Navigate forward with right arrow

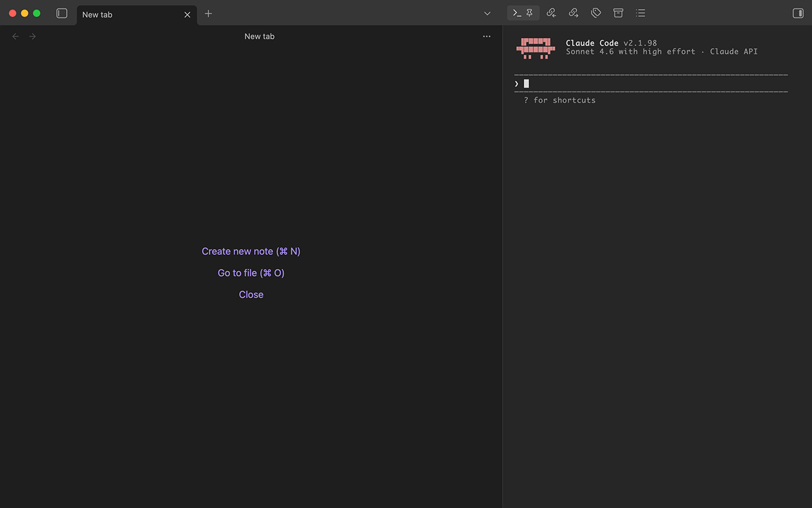[x=32, y=37]
